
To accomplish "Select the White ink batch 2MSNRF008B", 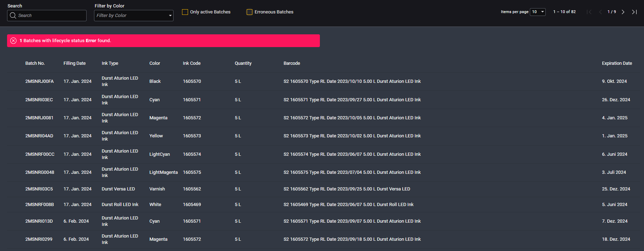I will click(x=40, y=205).
